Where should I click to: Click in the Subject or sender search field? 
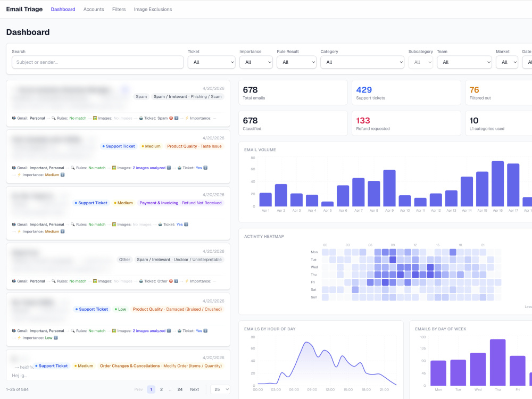(x=98, y=62)
